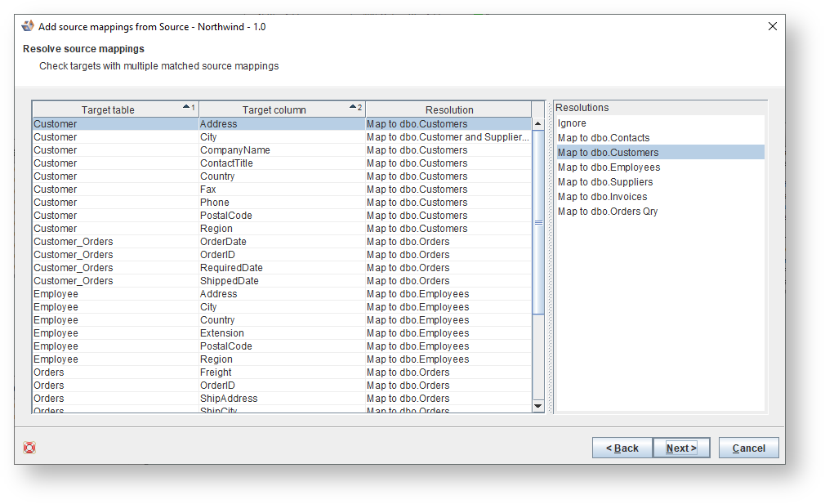Cancel the source mapping wizard
Viewport: 825px width, 504px height.
click(747, 448)
